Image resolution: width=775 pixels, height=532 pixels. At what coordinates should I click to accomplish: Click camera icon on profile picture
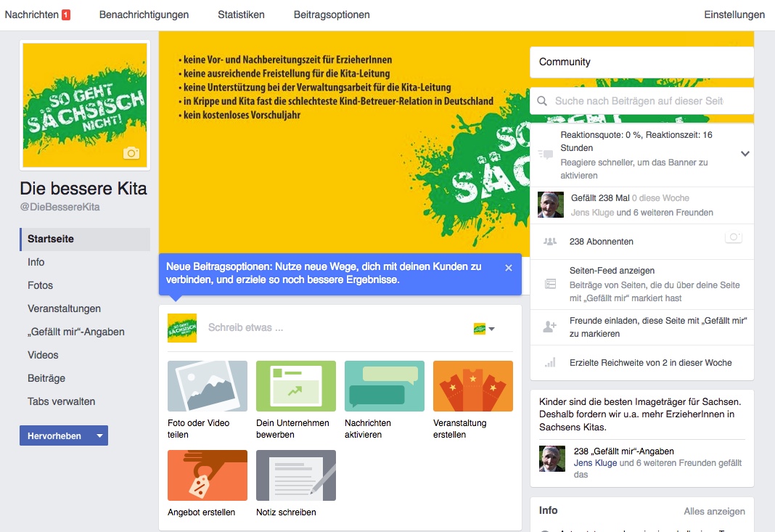pos(131,152)
